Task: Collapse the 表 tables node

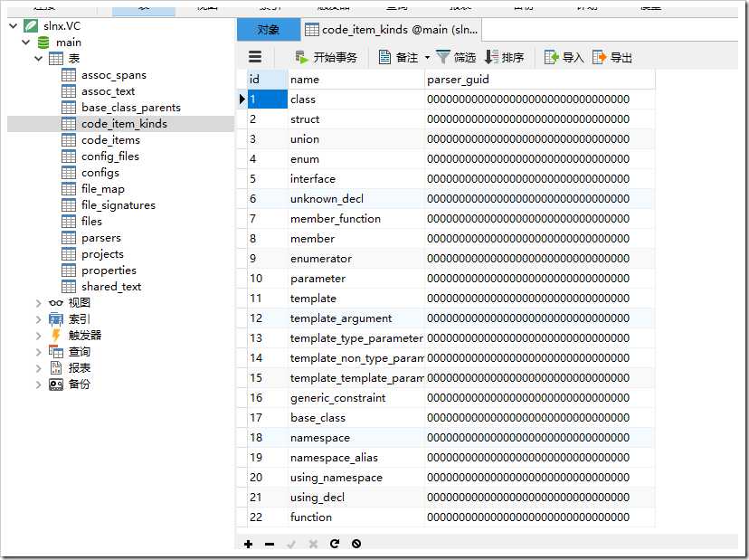Action: tap(38, 58)
